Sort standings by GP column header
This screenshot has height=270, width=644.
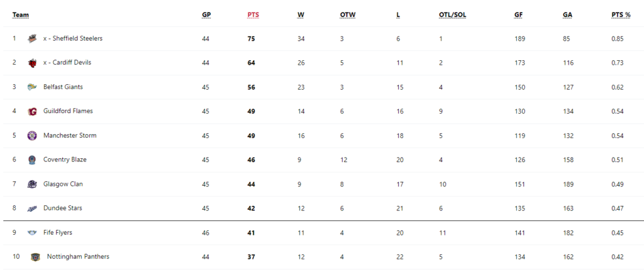206,15
